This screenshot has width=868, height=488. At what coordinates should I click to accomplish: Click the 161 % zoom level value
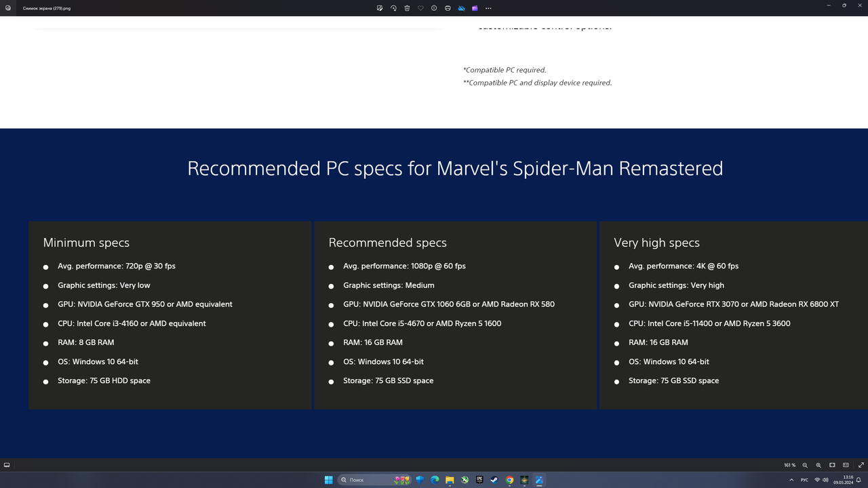tap(789, 465)
